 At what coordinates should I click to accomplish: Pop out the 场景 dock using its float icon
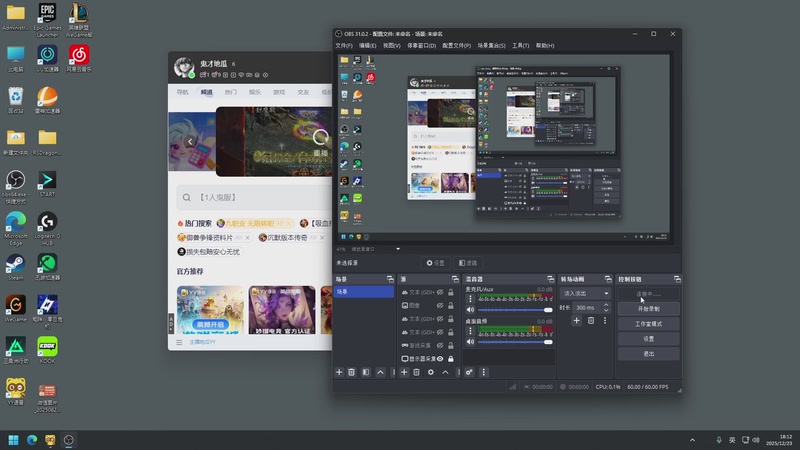(390, 279)
